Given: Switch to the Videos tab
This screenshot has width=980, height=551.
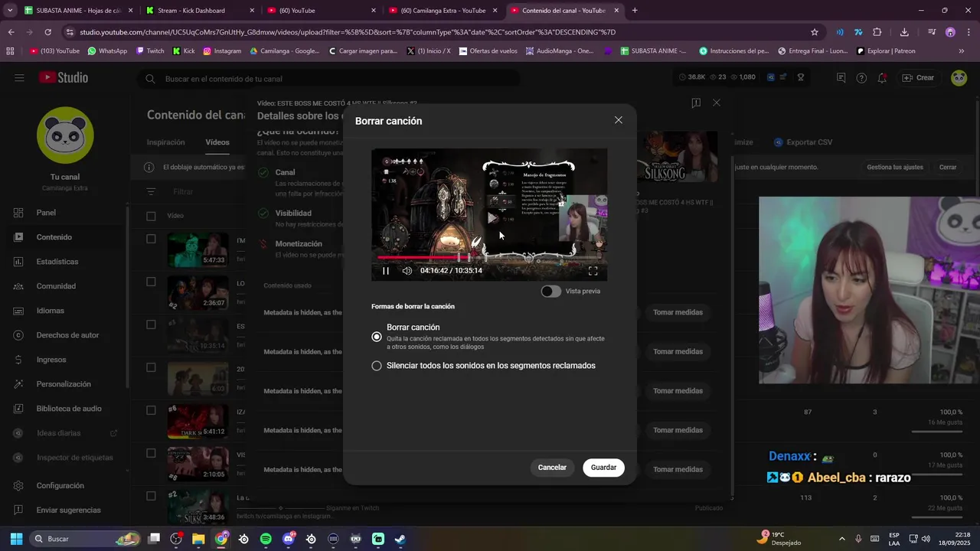Looking at the screenshot, I should [217, 142].
